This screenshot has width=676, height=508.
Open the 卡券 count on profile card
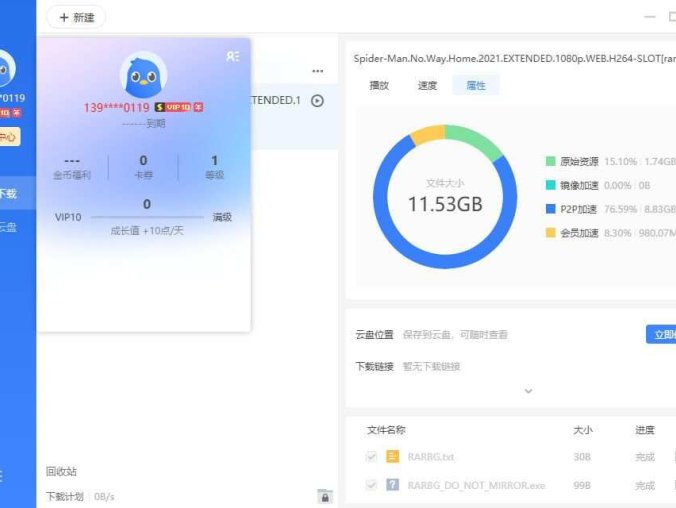point(143,167)
